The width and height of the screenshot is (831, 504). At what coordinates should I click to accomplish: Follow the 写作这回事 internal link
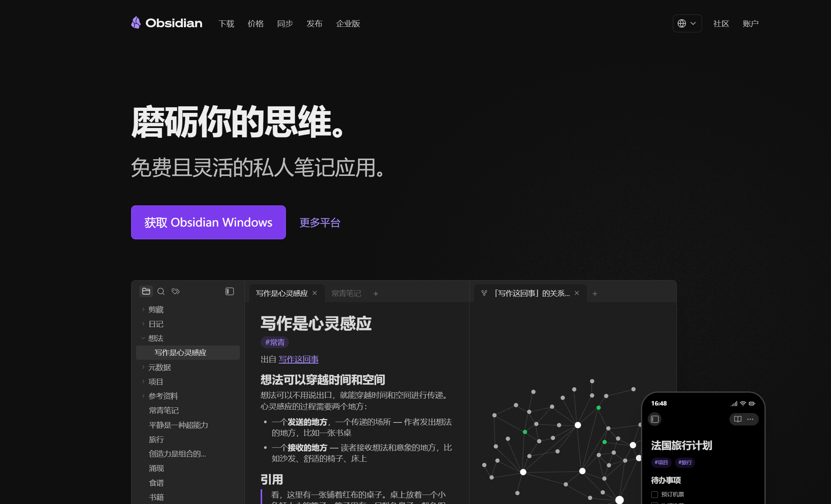coord(298,359)
